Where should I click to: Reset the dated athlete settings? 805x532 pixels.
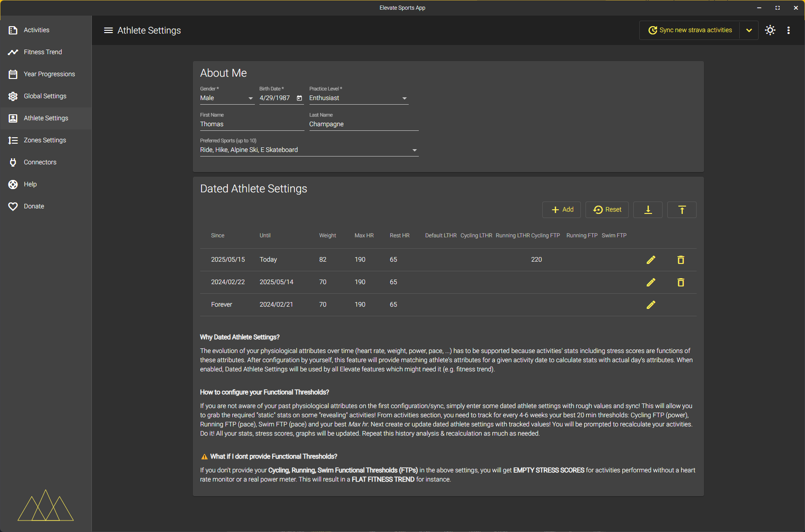coord(607,209)
